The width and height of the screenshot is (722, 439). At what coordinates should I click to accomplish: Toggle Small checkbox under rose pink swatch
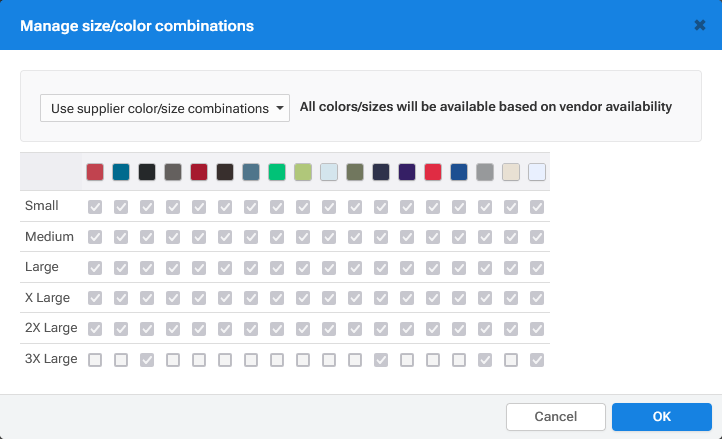pyautogui.click(x=95, y=207)
